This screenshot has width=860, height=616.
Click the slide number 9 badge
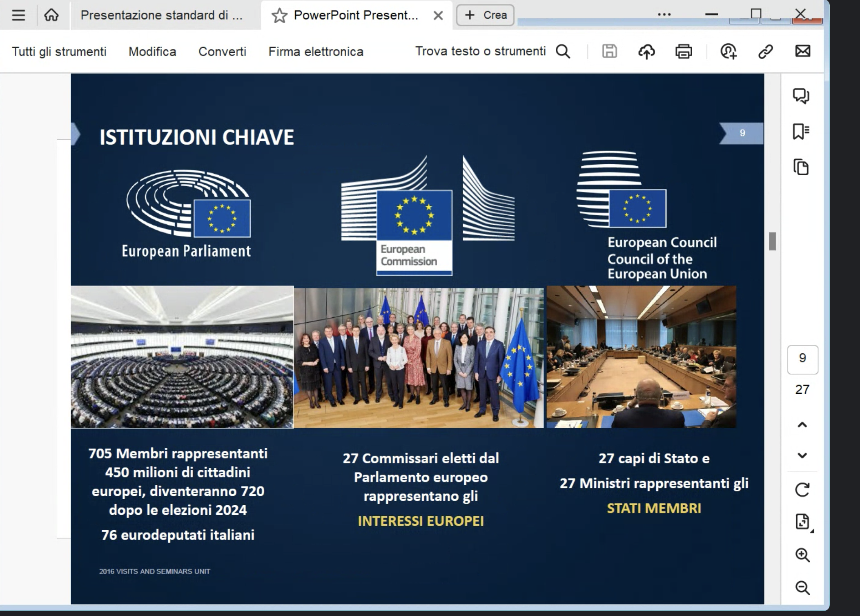click(x=742, y=133)
